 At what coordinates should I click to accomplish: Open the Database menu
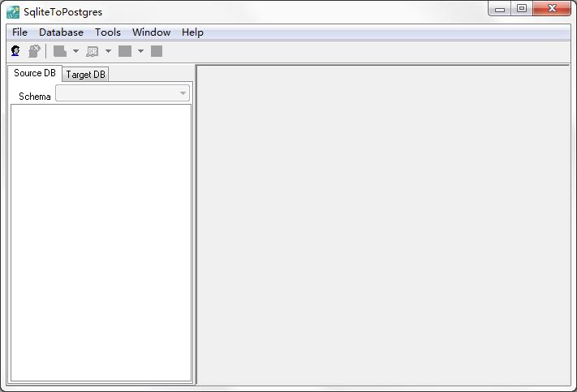[x=61, y=32]
